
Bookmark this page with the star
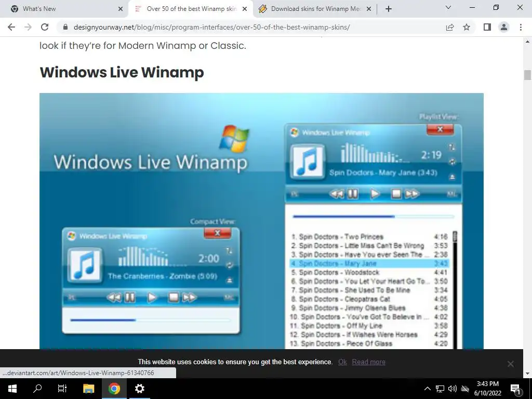tap(467, 27)
